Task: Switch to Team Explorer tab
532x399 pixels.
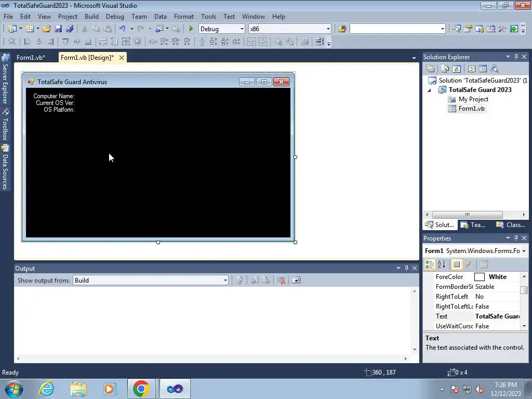Action: pyautogui.click(x=473, y=224)
